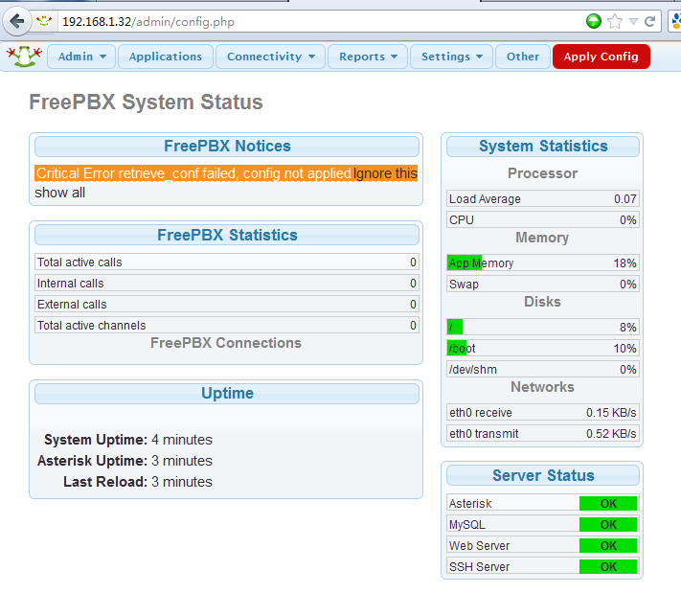Click the FreePBX frog favicon in address bar
This screenshot has width=681, height=616.
[x=44, y=21]
